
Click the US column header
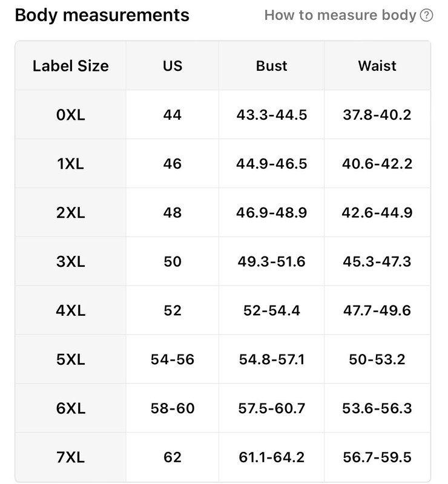[x=173, y=66]
